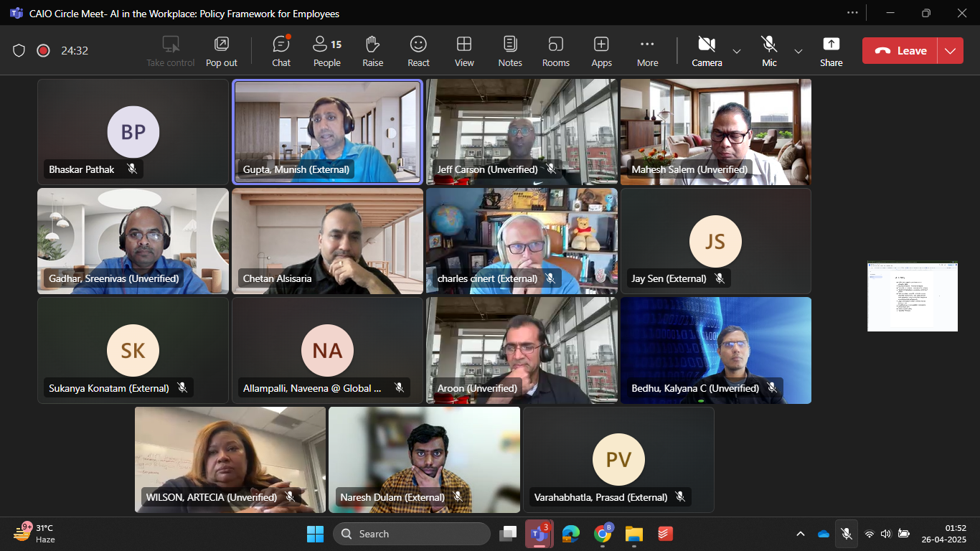Raise your hand in meeting
Image resolution: width=980 pixels, height=551 pixels.
(372, 51)
